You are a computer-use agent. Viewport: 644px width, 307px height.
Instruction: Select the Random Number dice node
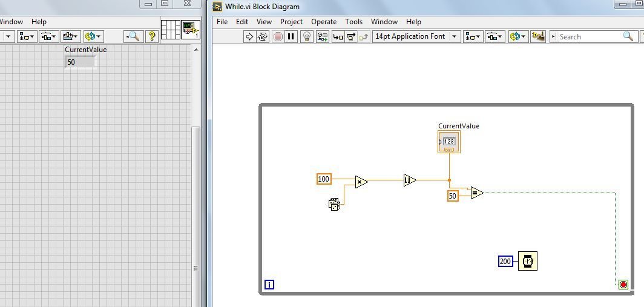[x=334, y=204]
